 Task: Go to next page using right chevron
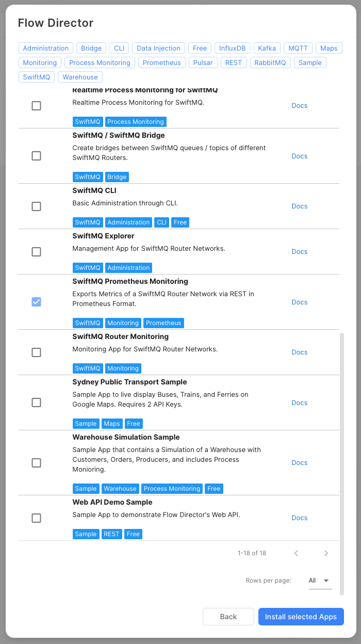pos(326,553)
